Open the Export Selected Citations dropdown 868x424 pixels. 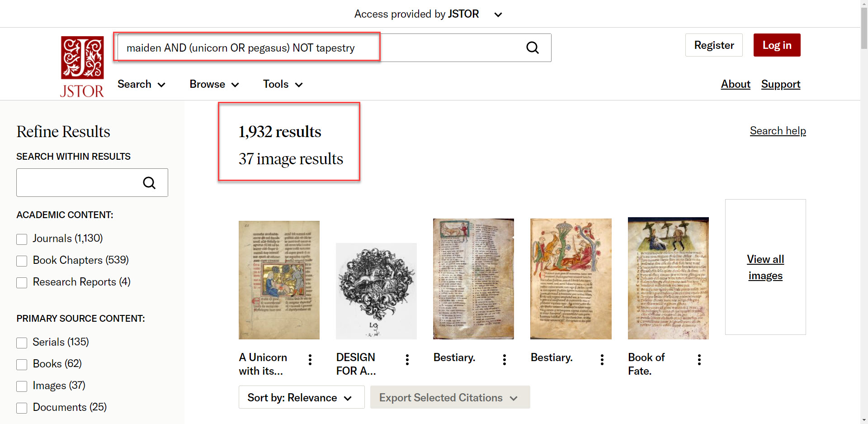pyautogui.click(x=449, y=397)
